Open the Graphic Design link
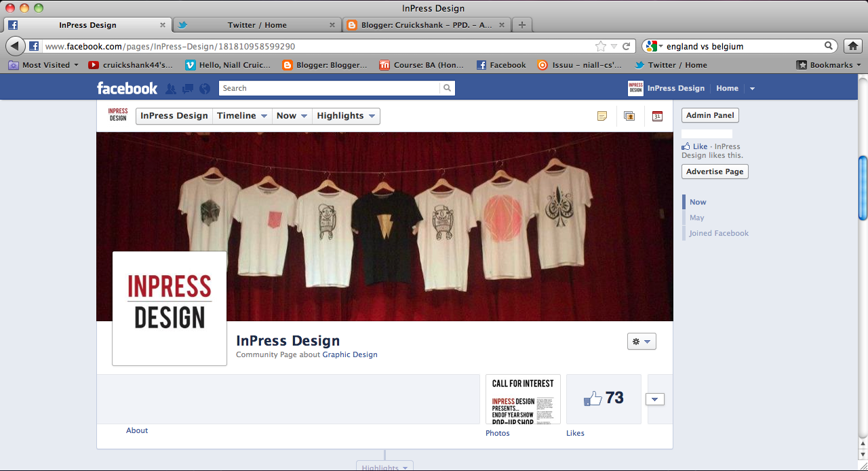Screen dimensions: 868x471 point(350,354)
